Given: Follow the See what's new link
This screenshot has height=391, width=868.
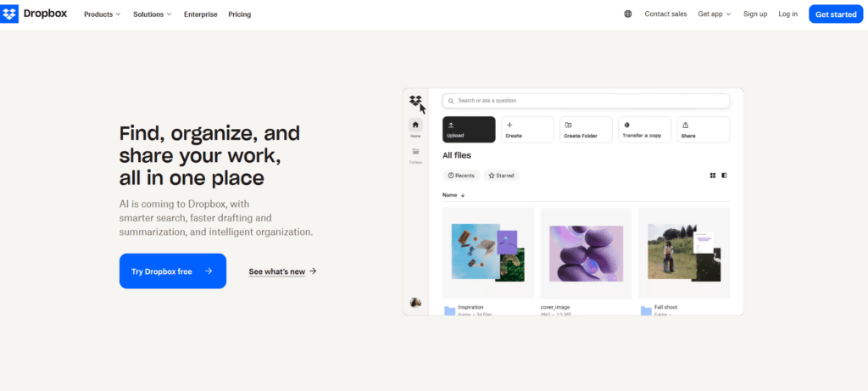Looking at the screenshot, I should [x=282, y=271].
